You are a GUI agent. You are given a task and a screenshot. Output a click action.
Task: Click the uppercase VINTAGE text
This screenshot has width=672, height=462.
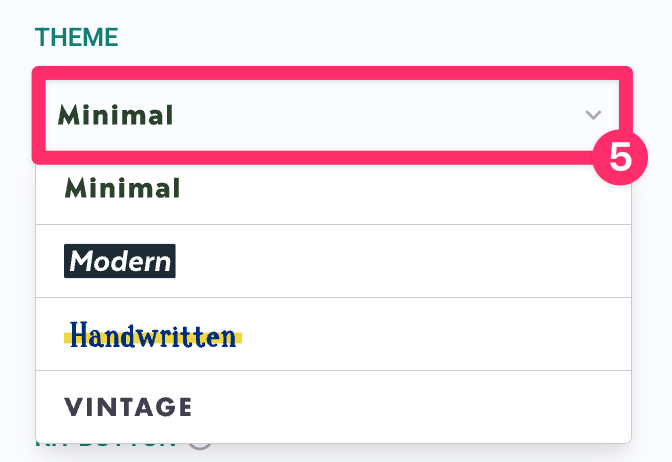coord(128,407)
